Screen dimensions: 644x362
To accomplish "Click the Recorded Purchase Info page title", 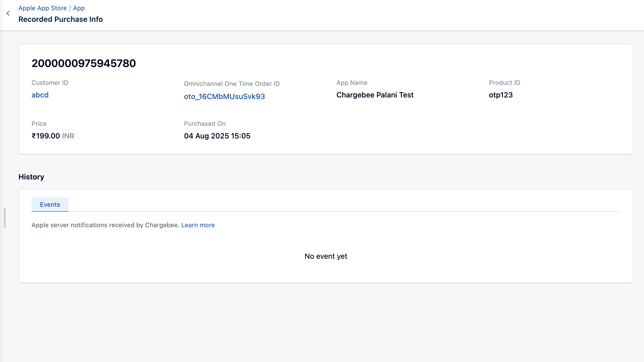I will pyautogui.click(x=61, y=19).
